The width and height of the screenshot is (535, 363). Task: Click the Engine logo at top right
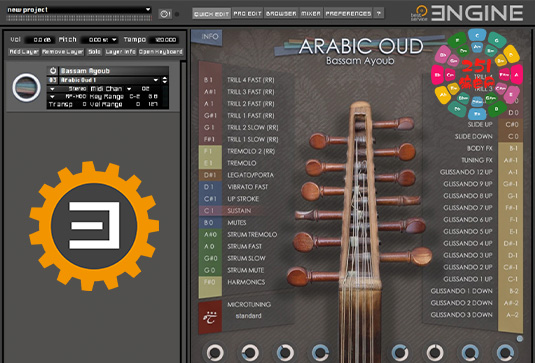(x=477, y=13)
